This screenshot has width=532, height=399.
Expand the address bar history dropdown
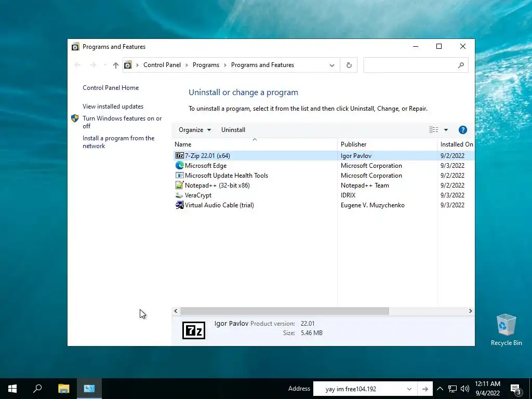(x=332, y=65)
